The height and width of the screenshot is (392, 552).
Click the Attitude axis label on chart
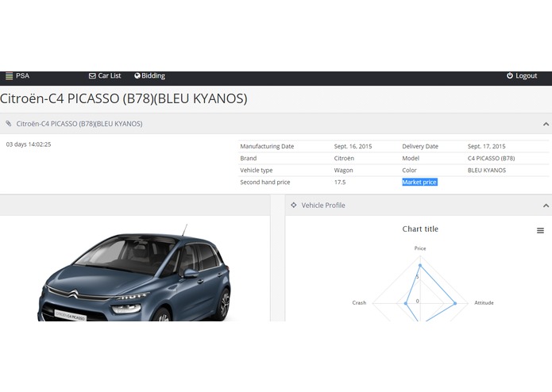[x=484, y=302]
